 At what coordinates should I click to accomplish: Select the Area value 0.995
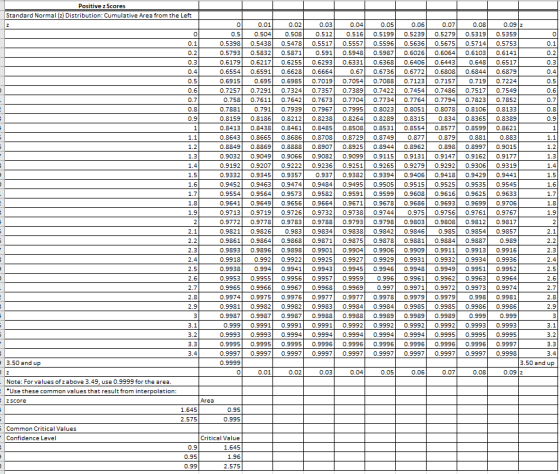tap(220, 419)
